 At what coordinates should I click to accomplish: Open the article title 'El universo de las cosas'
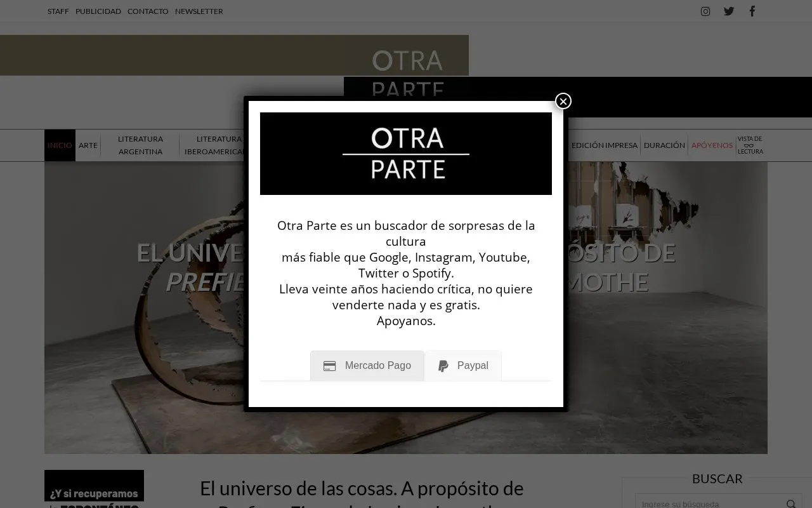coord(362,497)
